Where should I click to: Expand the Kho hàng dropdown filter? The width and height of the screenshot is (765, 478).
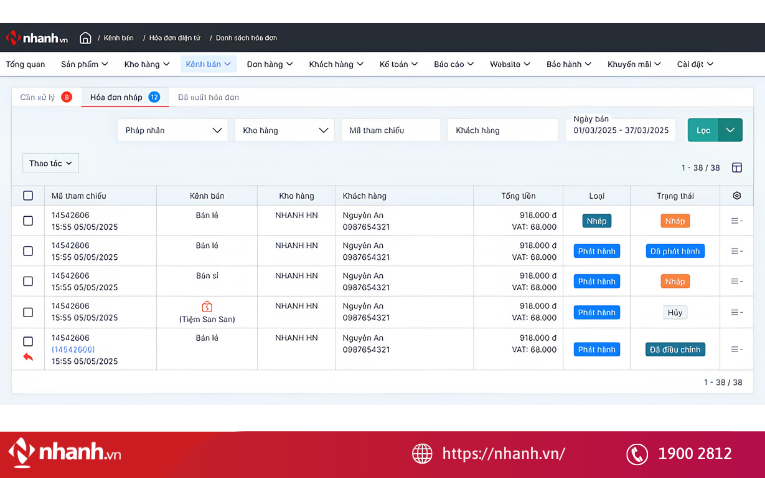tap(284, 130)
